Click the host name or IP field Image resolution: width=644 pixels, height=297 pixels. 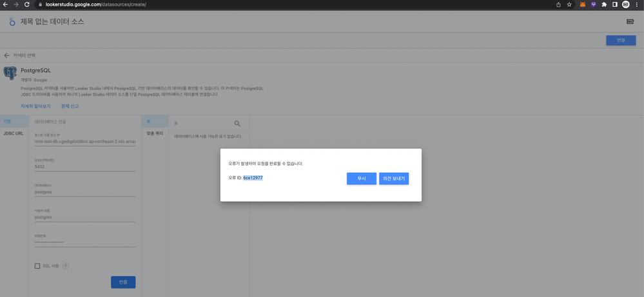(x=85, y=141)
